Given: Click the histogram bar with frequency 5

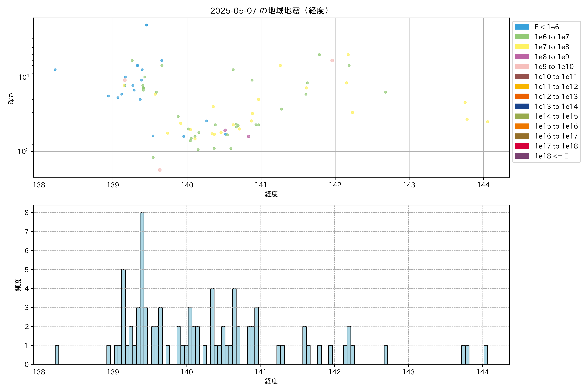Looking at the screenshot, I should click(x=123, y=317).
